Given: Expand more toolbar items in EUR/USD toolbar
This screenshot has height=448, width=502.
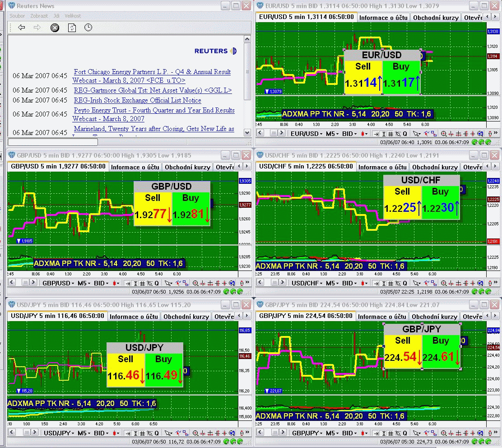Looking at the screenshot, I should coord(496,133).
